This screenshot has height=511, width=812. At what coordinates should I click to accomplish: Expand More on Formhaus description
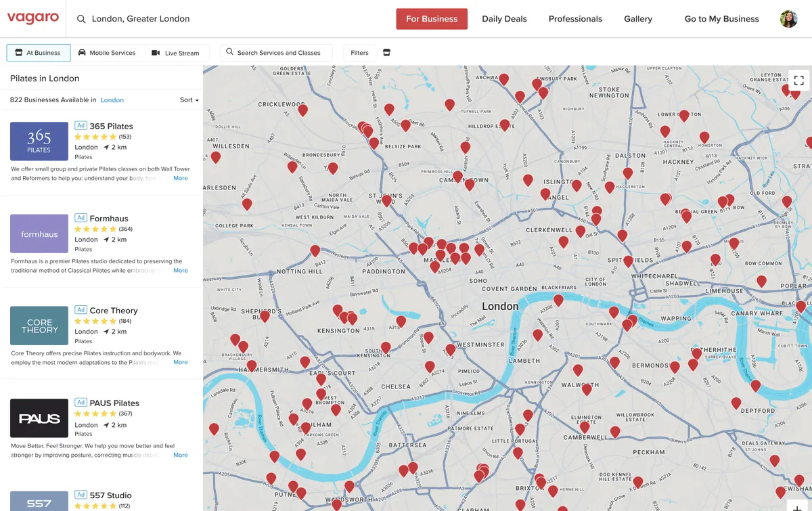[180, 271]
